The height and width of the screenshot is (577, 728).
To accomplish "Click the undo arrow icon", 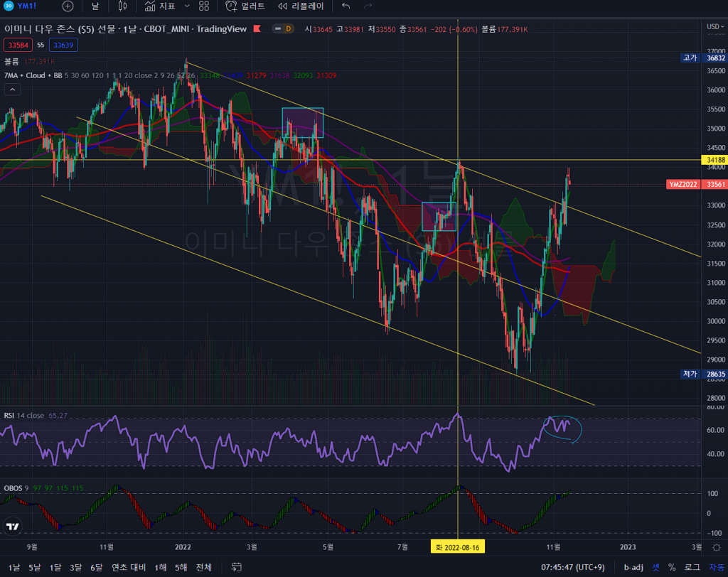I will point(346,6).
